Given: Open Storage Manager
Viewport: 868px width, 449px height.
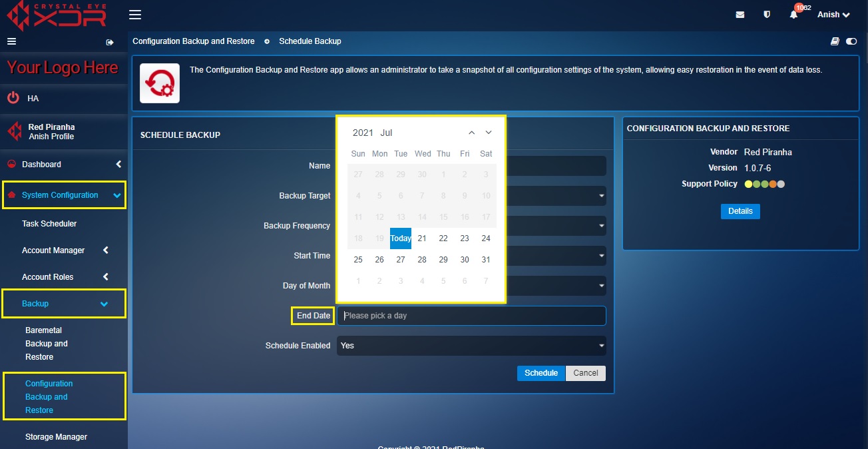Looking at the screenshot, I should (x=57, y=437).
